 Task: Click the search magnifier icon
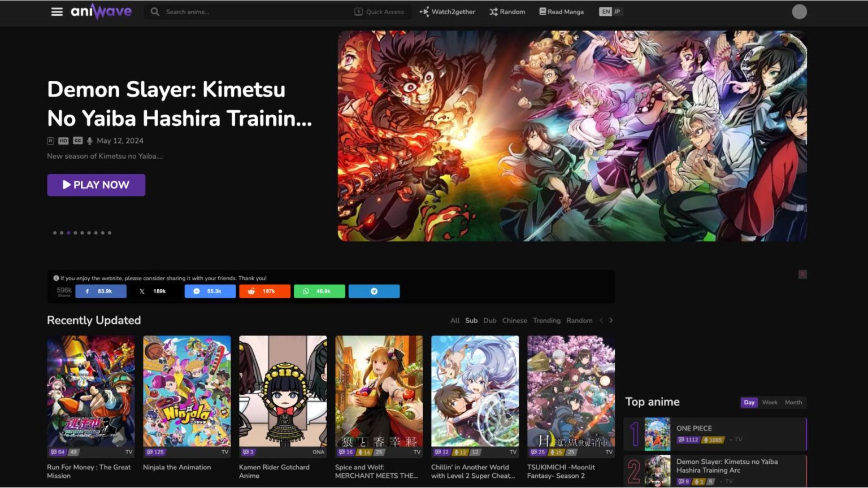(x=155, y=11)
